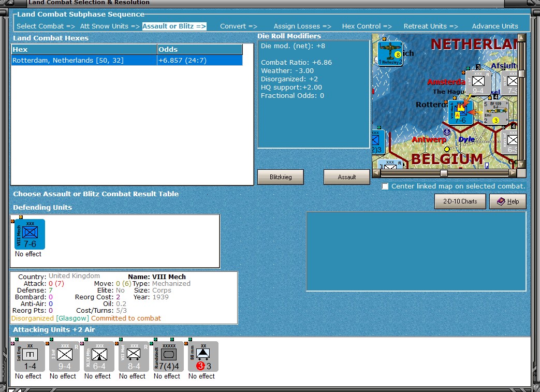This screenshot has height=392, width=540.
Task: Click the Combat Ratio: +6.86 line
Action: click(x=296, y=62)
